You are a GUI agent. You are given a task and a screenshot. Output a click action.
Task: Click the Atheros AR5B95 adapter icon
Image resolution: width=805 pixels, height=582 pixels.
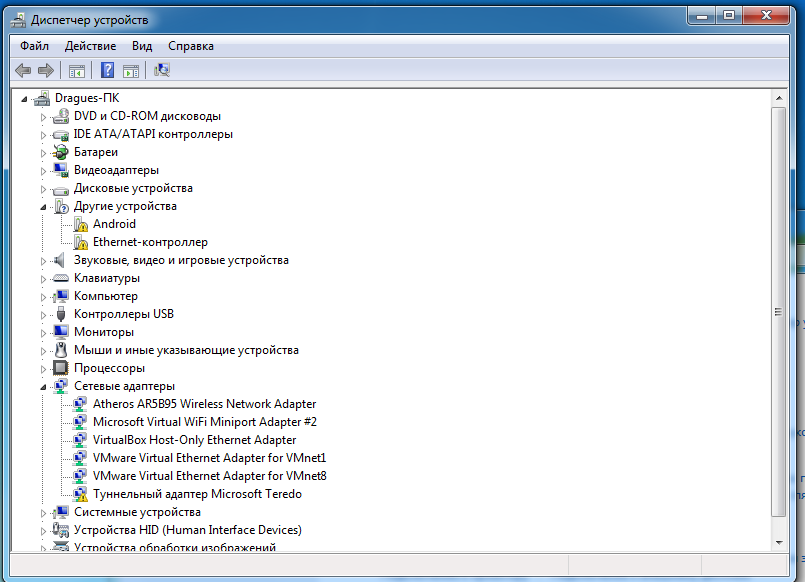pyautogui.click(x=80, y=404)
